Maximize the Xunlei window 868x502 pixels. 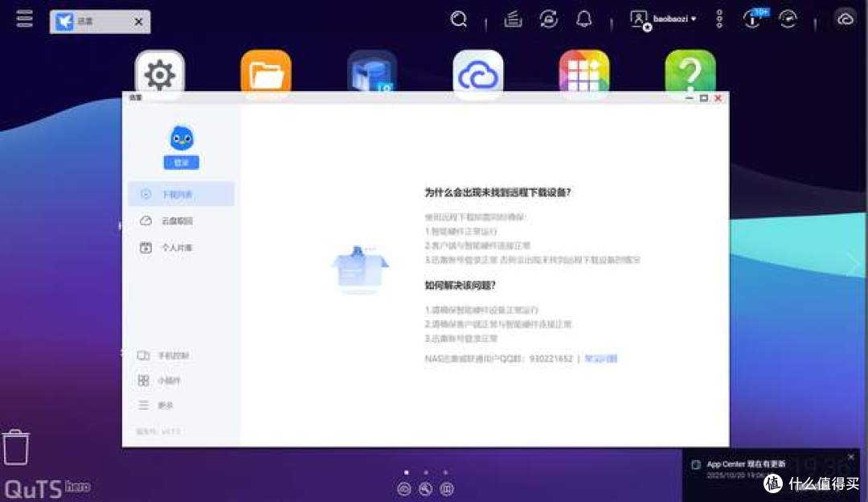pos(703,98)
